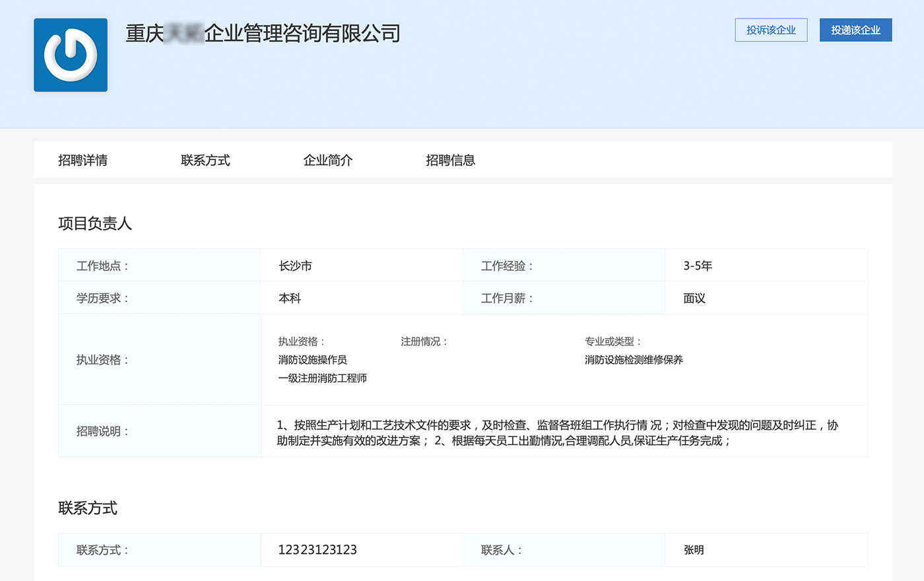Click the work experience value 3-5年

(x=698, y=266)
